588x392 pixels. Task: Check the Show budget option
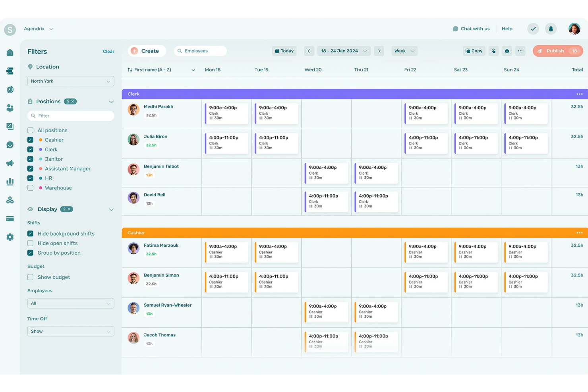tap(30, 277)
